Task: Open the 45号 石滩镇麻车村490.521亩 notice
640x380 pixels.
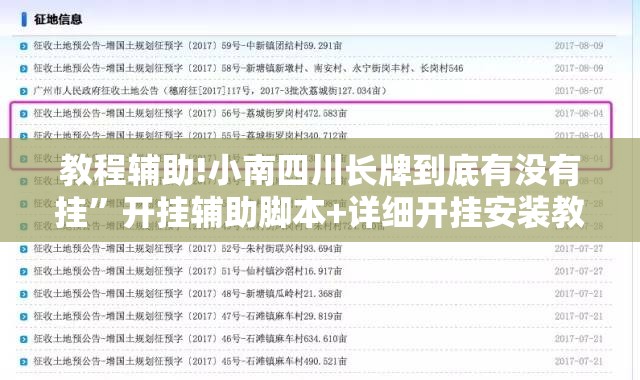Action: (190, 361)
